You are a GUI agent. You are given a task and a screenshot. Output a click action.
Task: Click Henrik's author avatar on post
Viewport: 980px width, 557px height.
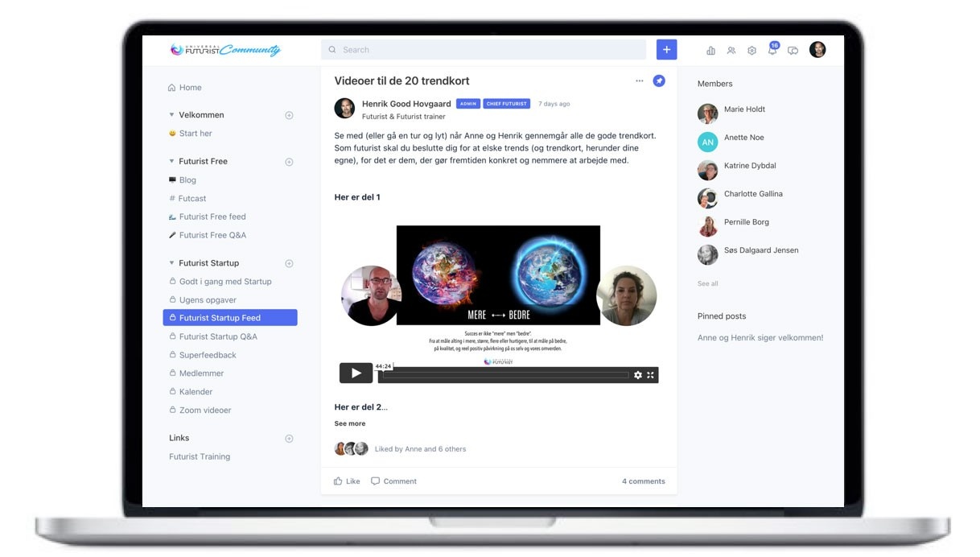344,109
